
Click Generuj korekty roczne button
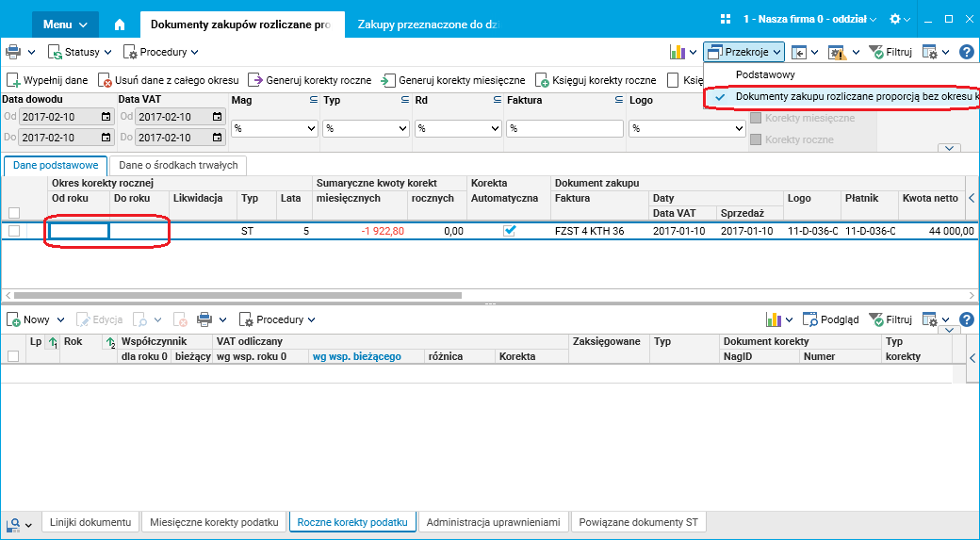pos(309,80)
